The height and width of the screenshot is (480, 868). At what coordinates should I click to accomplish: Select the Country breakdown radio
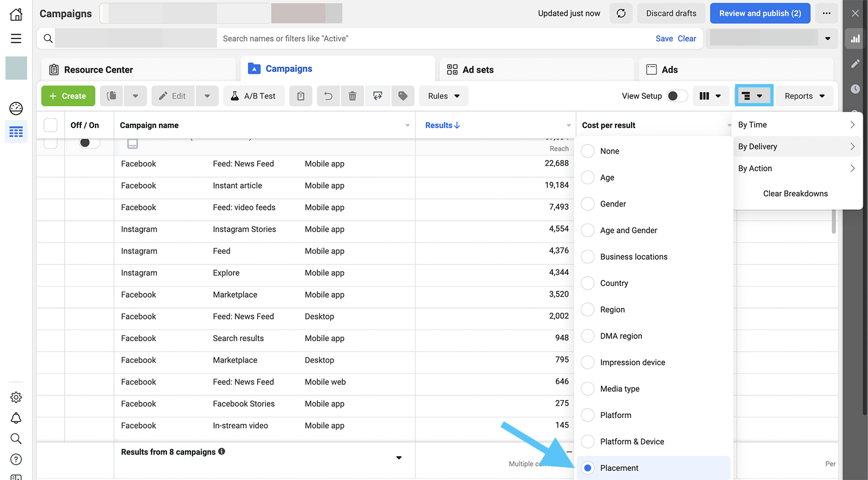tap(588, 283)
